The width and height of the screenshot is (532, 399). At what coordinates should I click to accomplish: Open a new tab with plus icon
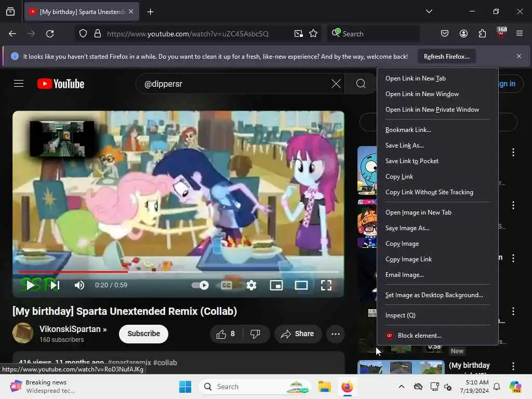(150, 12)
